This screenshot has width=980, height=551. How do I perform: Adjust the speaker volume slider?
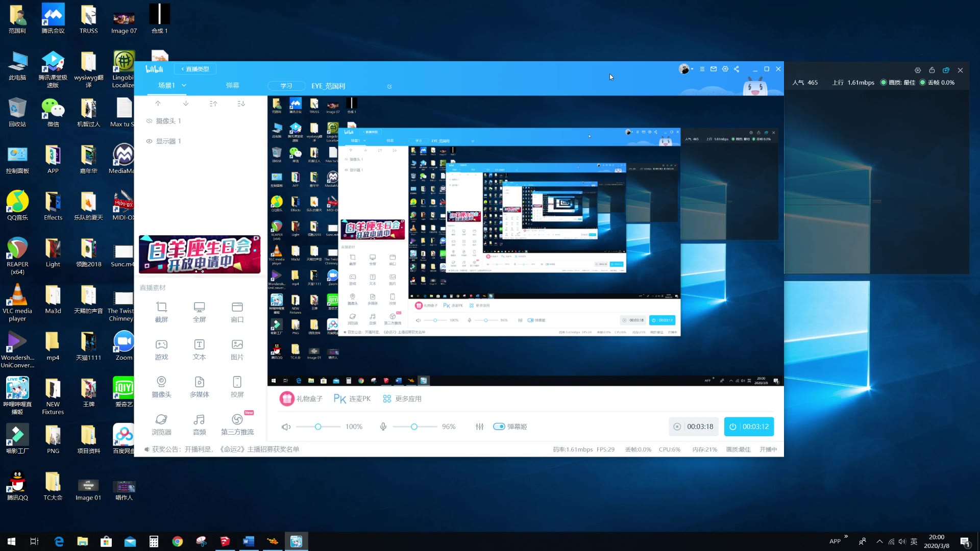317,427
